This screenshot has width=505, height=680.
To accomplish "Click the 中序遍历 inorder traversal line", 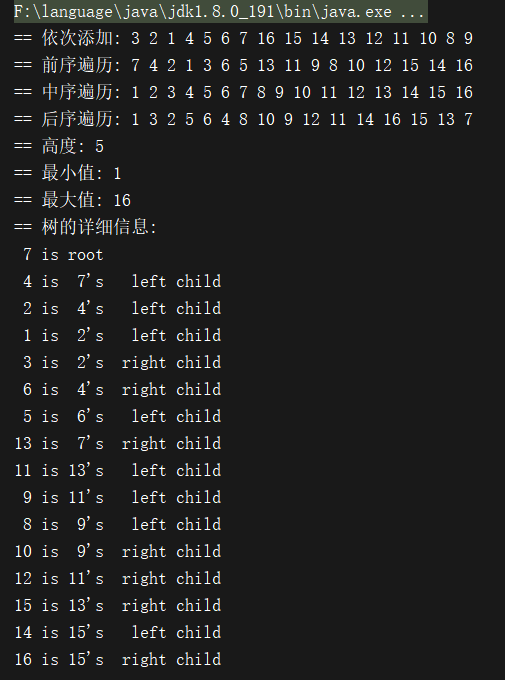I will click(243, 92).
